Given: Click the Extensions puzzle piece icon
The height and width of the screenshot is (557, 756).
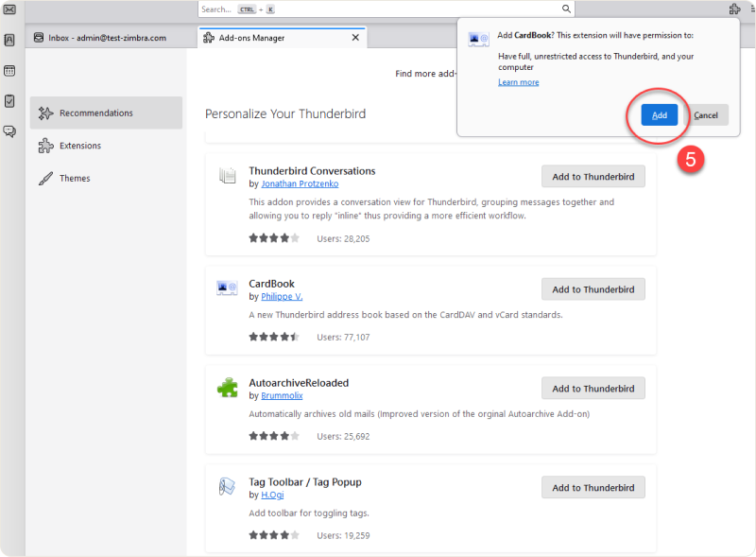Looking at the screenshot, I should click(x=45, y=146).
